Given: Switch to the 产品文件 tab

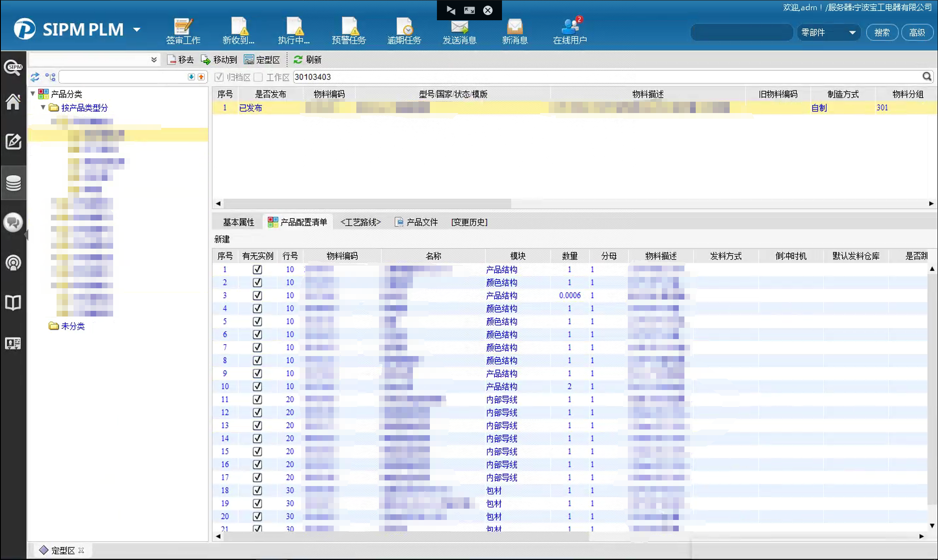Looking at the screenshot, I should coord(417,222).
